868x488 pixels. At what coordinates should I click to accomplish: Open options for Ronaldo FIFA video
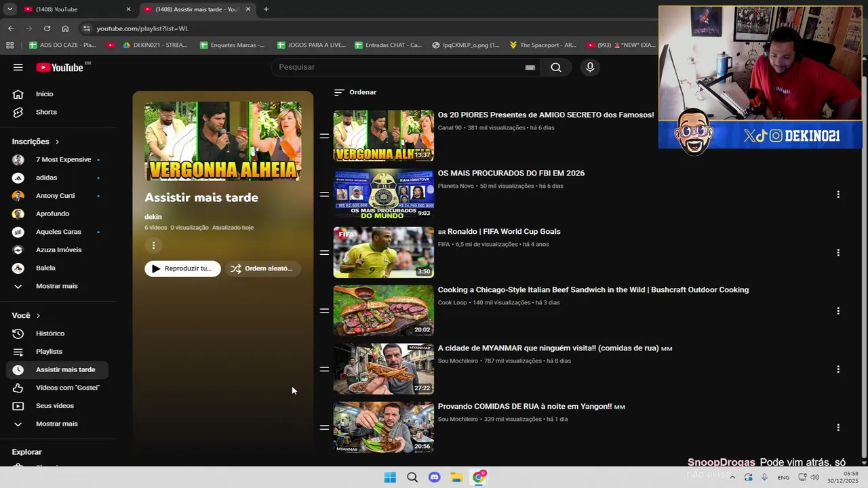[838, 252]
